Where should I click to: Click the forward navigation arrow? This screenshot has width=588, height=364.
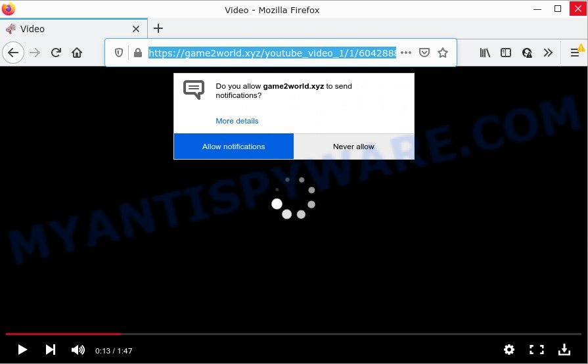(35, 53)
